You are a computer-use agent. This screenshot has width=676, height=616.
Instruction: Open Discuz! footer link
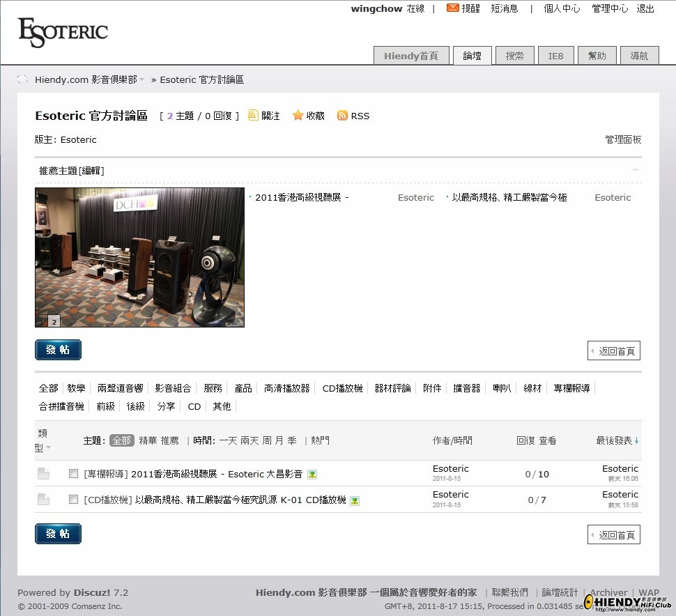click(91, 592)
